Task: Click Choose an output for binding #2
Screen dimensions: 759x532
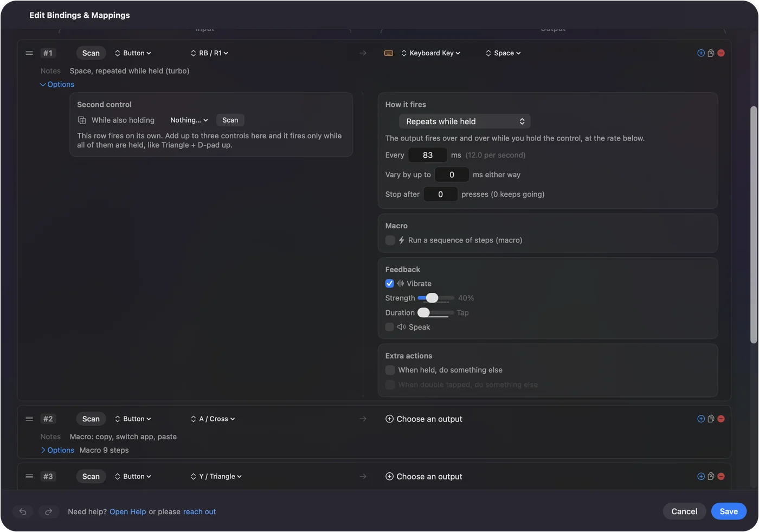Action: [424, 419]
